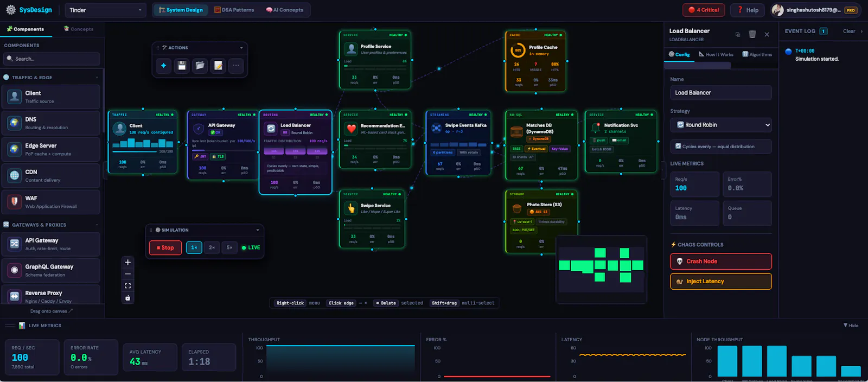This screenshot has height=382, width=868.
Task: Click the horizontal scrollbar under config tabs
Action: tap(698, 65)
